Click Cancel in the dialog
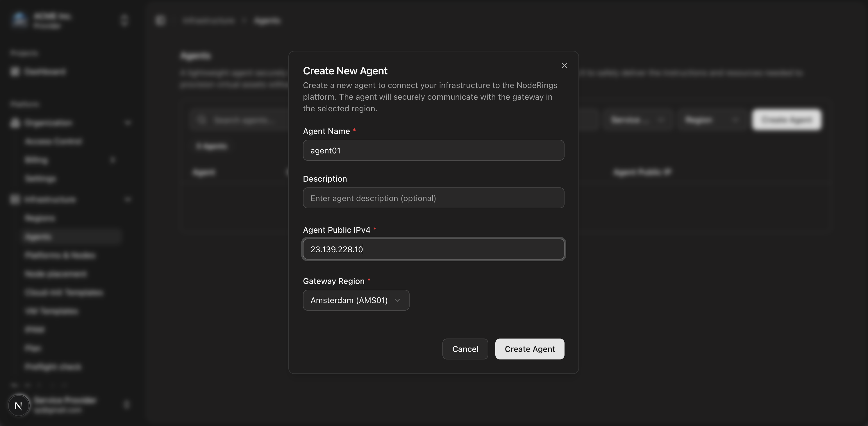The width and height of the screenshot is (868, 426). click(465, 349)
